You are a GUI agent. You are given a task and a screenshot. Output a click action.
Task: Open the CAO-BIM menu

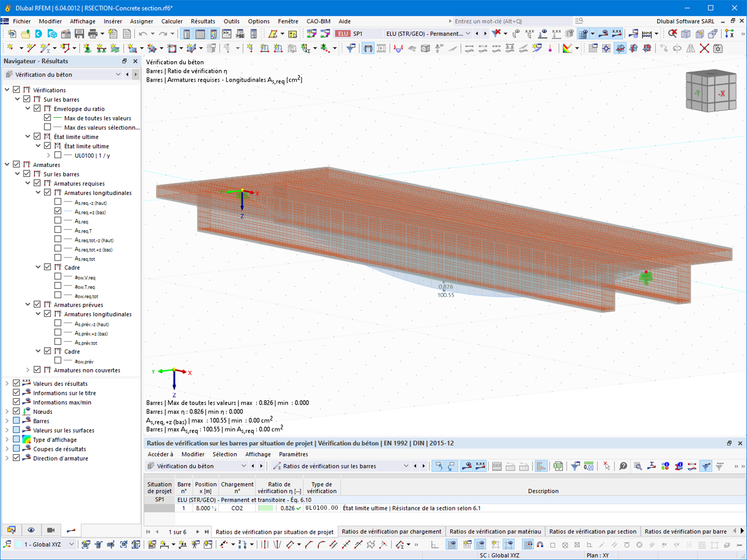pyautogui.click(x=318, y=21)
